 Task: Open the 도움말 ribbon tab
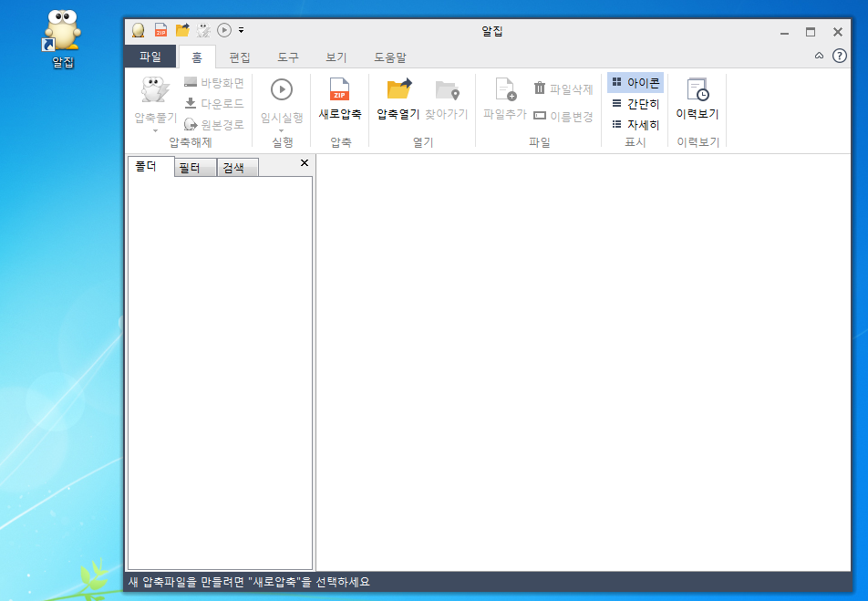[390, 57]
